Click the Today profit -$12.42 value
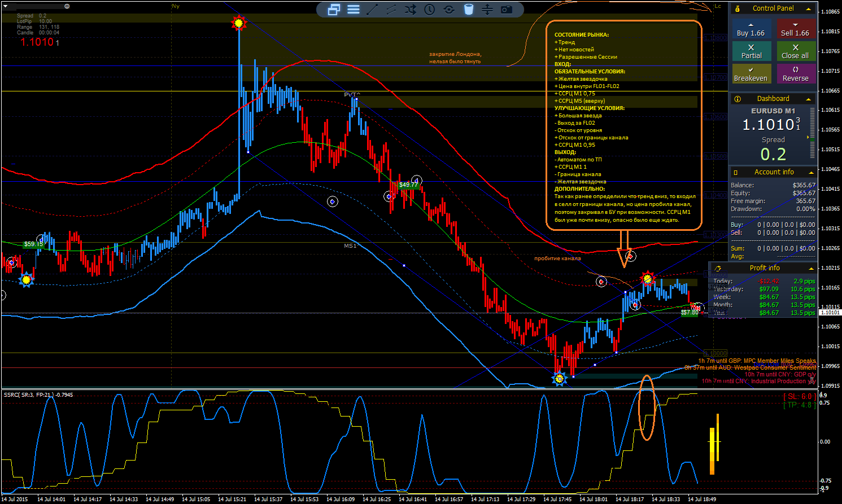842x504 pixels. (769, 281)
